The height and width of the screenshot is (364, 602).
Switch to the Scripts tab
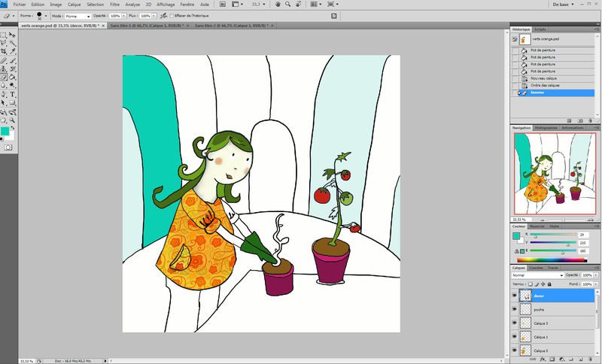(540, 29)
